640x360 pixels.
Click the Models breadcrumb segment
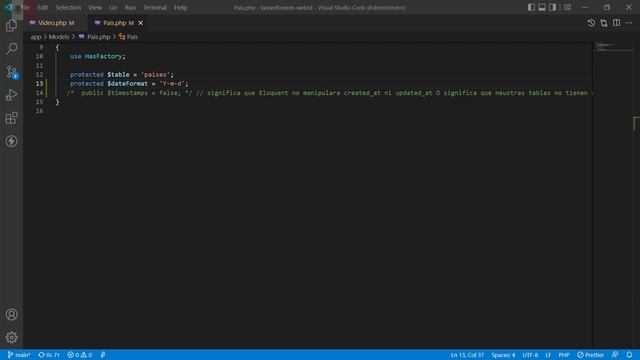59,37
